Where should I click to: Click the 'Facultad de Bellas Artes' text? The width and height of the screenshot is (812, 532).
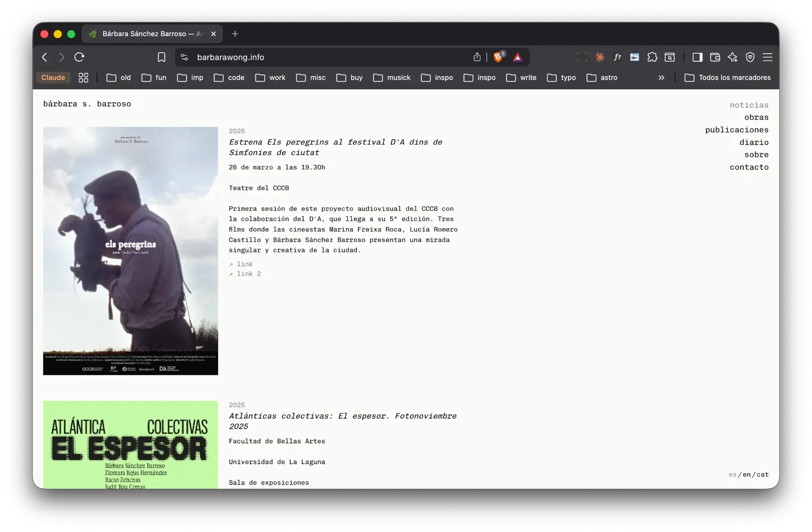pos(277,441)
